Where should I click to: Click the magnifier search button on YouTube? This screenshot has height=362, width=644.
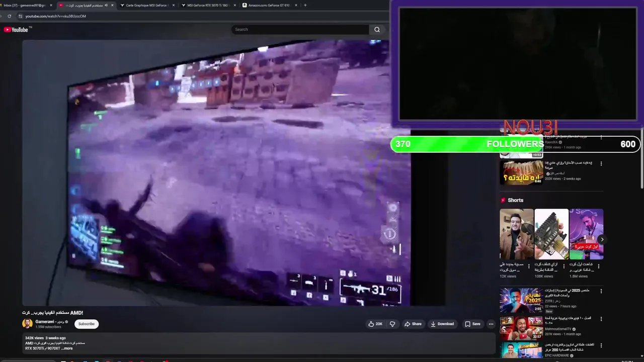coord(377,30)
